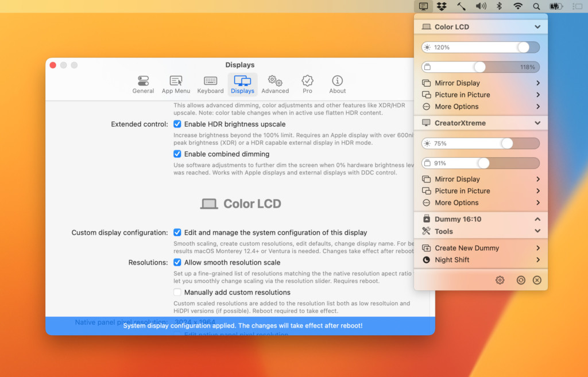This screenshot has width=588, height=377.
Task: Open settings gear in menu footer
Action: (x=500, y=280)
